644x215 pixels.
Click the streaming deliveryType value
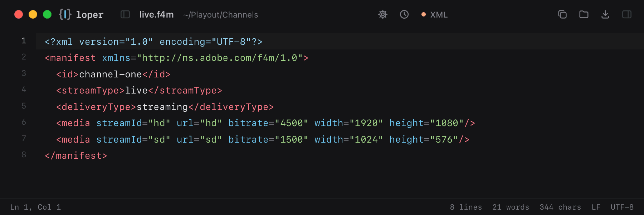[162, 107]
